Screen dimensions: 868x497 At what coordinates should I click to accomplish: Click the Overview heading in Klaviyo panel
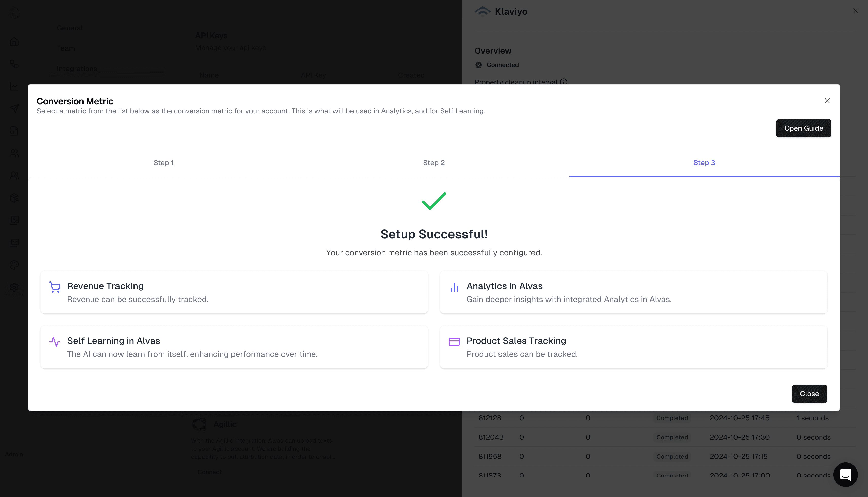pyautogui.click(x=493, y=51)
